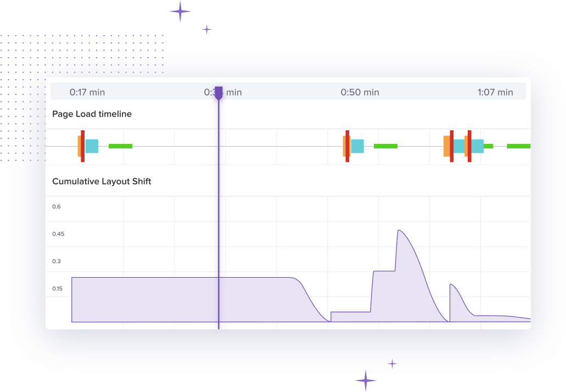Click the Cumulative Layout Shift heading
566x392 pixels.
(x=102, y=181)
